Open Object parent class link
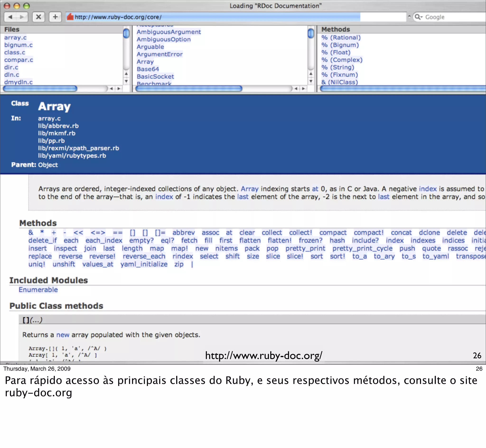 (48, 165)
